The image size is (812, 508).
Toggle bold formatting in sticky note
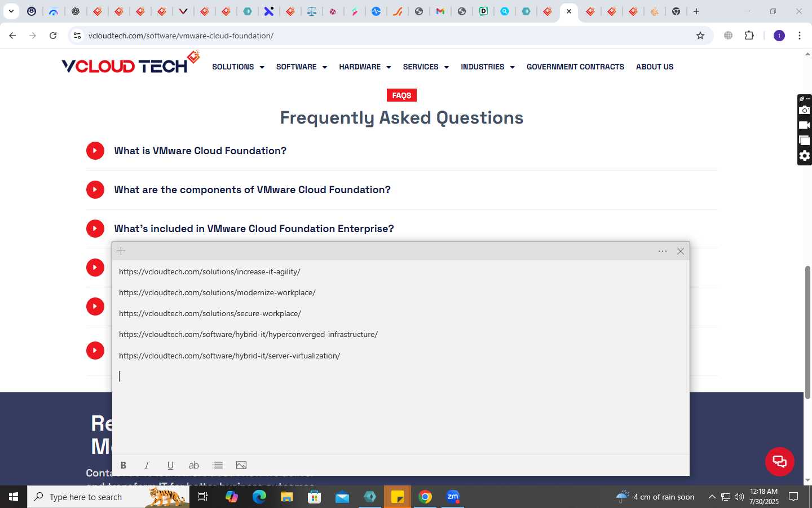point(123,465)
